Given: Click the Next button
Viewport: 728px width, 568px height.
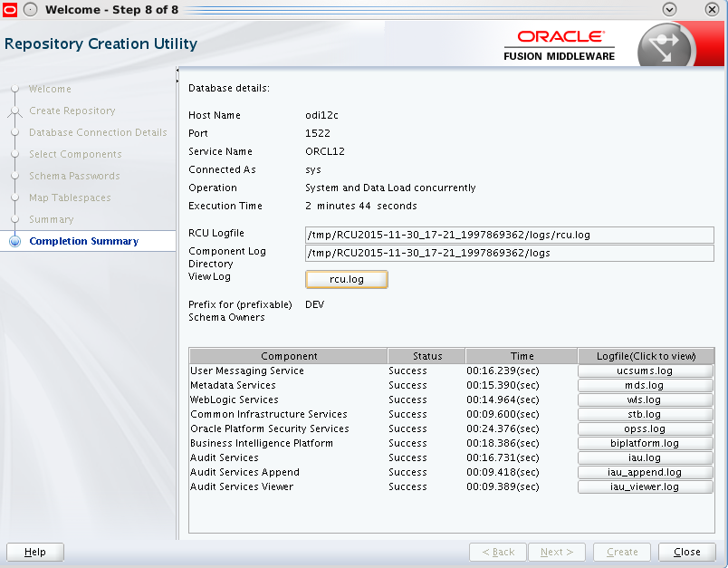Looking at the screenshot, I should pos(557,552).
